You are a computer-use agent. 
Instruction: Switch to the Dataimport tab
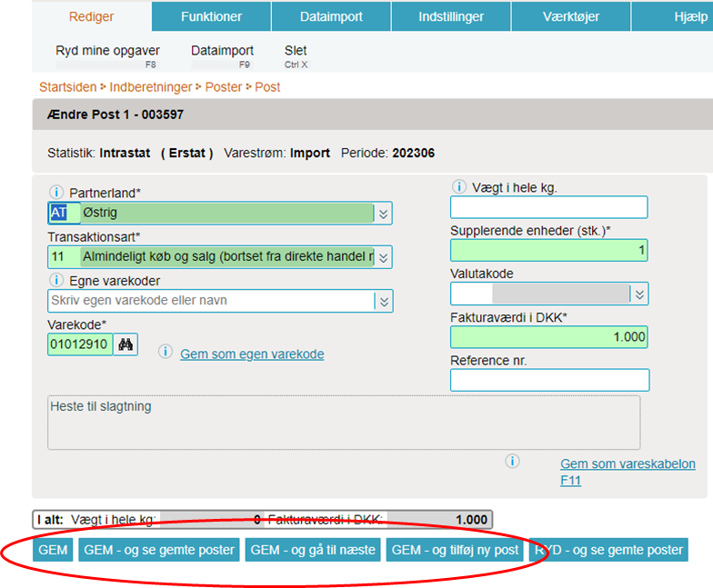tap(331, 16)
